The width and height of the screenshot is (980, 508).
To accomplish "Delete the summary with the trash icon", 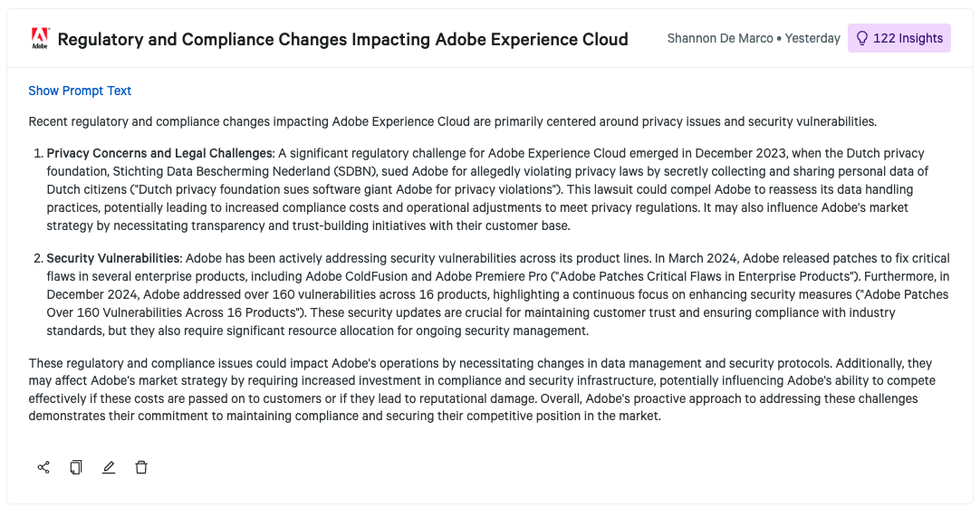I will pyautogui.click(x=141, y=467).
